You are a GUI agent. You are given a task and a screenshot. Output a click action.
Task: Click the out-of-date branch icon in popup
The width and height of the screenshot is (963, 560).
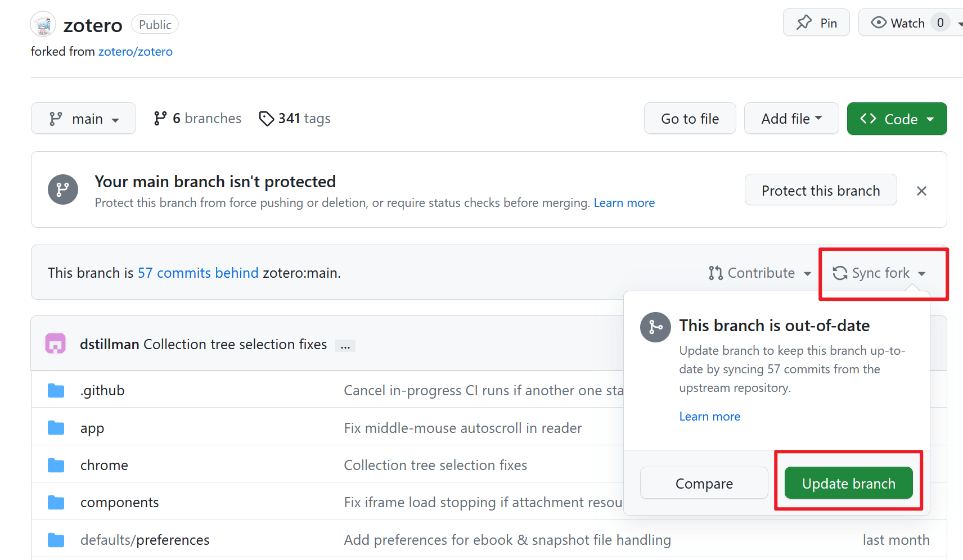655,327
